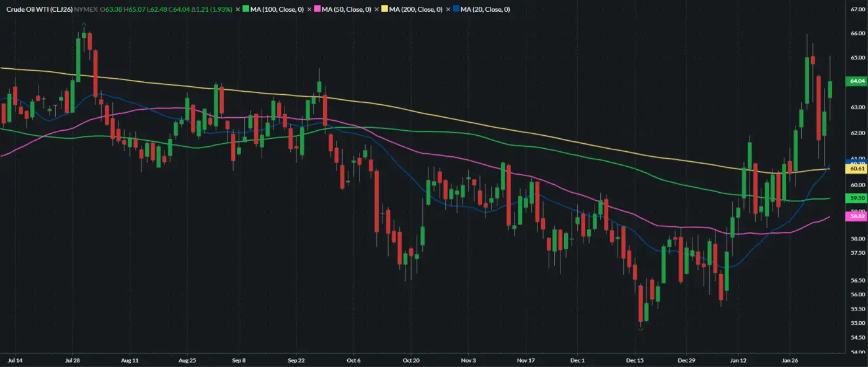Remove the MA (20, Close, 0) indicator via its X
This screenshot has width=868, height=367.
coord(449,10)
